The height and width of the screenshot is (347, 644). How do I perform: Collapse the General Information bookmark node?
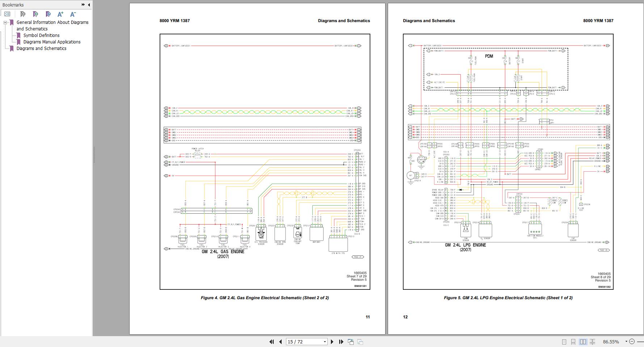click(5, 22)
